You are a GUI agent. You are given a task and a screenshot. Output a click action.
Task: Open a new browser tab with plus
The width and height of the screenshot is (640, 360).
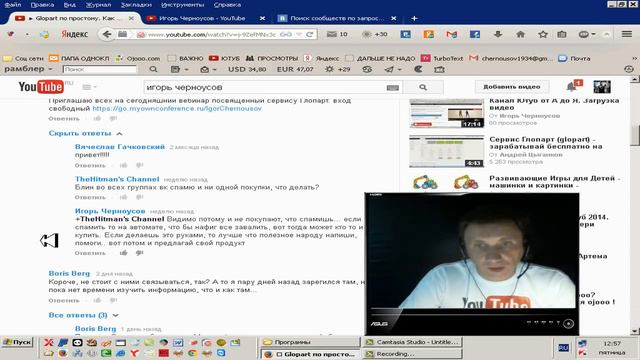pyautogui.click(x=414, y=18)
